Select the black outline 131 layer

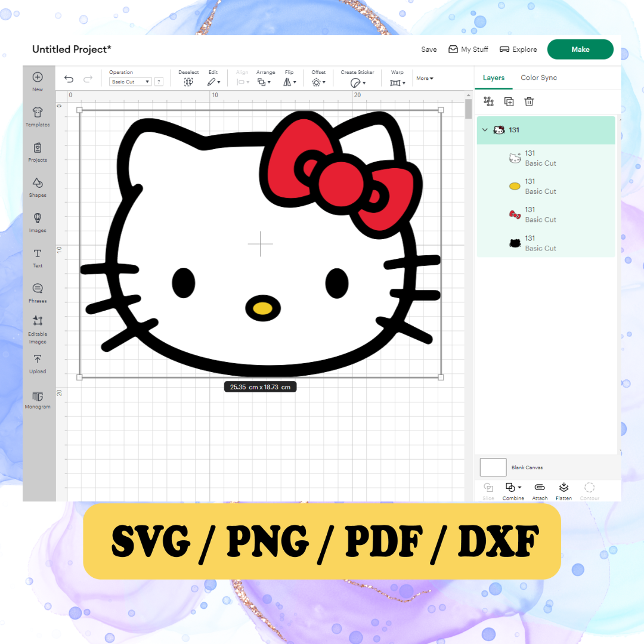[546, 243]
